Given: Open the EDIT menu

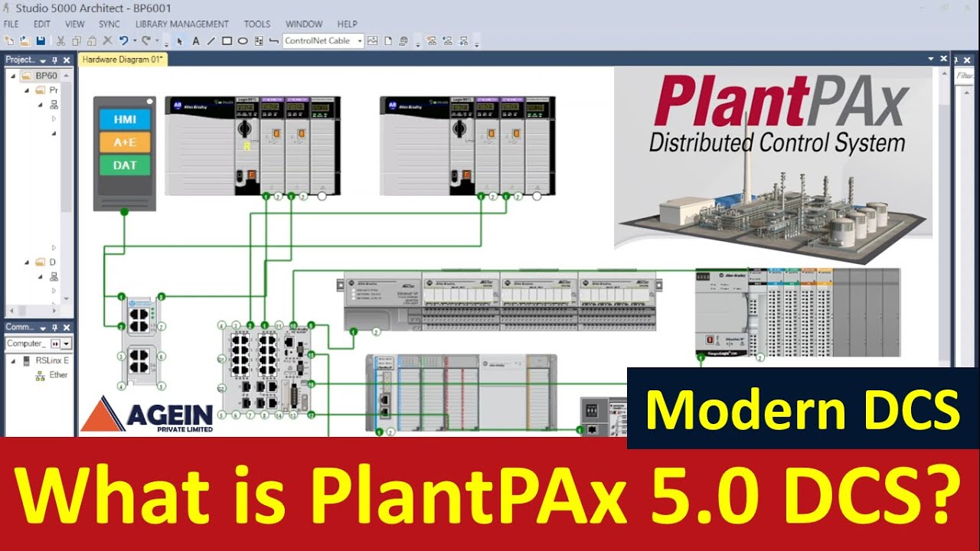Looking at the screenshot, I should coord(41,24).
